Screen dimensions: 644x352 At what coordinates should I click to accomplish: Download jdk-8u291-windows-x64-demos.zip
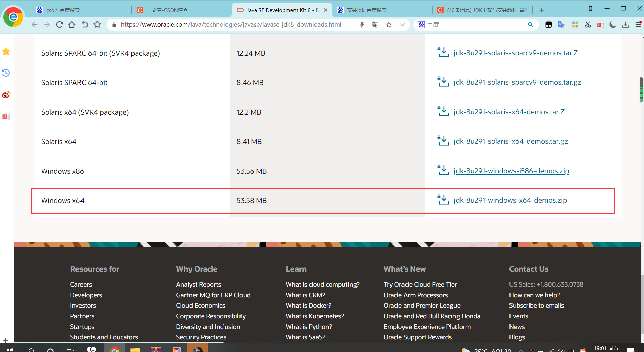pyautogui.click(x=510, y=200)
